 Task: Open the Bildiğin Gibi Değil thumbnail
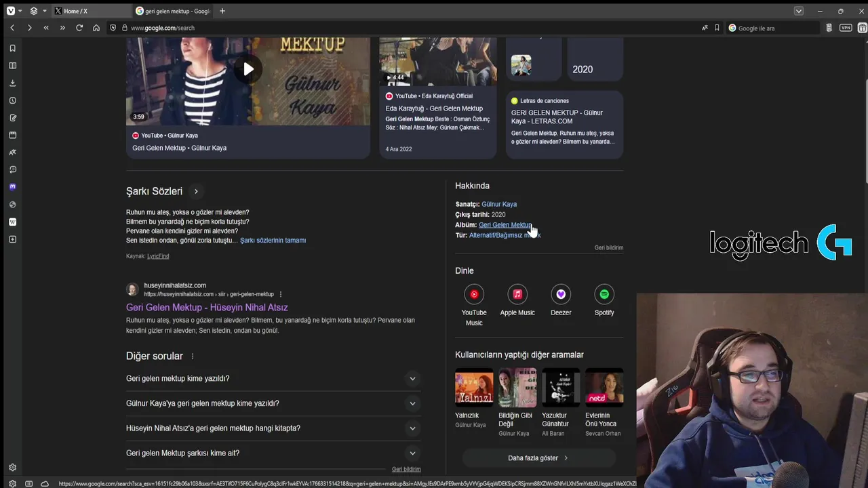[x=517, y=386]
